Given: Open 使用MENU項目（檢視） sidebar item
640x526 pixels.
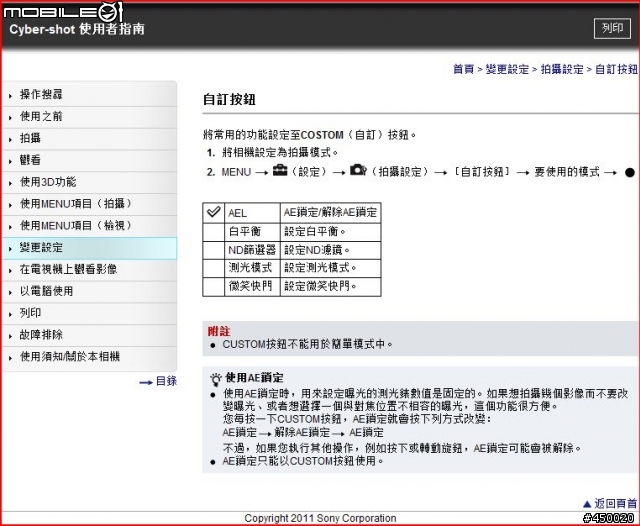Looking at the screenshot, I should coord(90,226).
